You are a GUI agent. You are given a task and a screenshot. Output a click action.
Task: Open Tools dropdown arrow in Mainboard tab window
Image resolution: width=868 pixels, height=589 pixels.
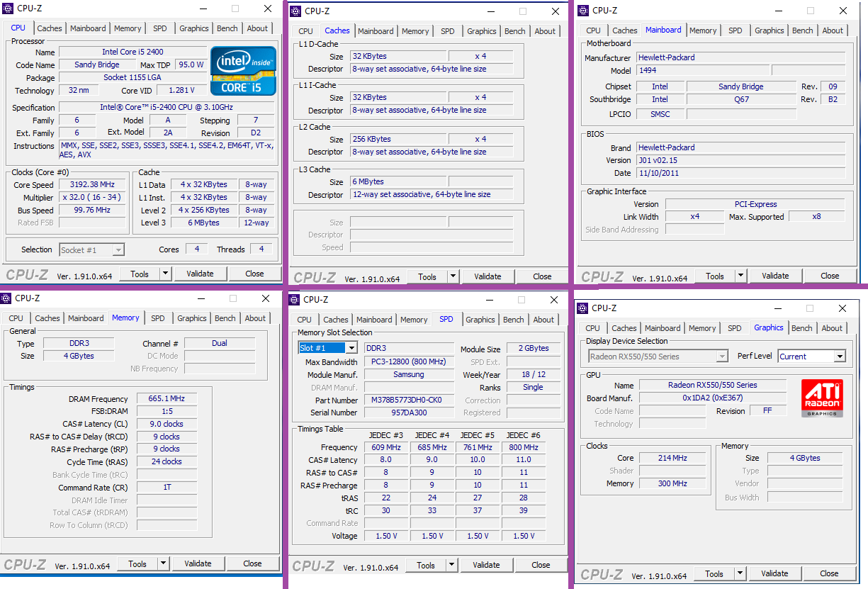[740, 276]
